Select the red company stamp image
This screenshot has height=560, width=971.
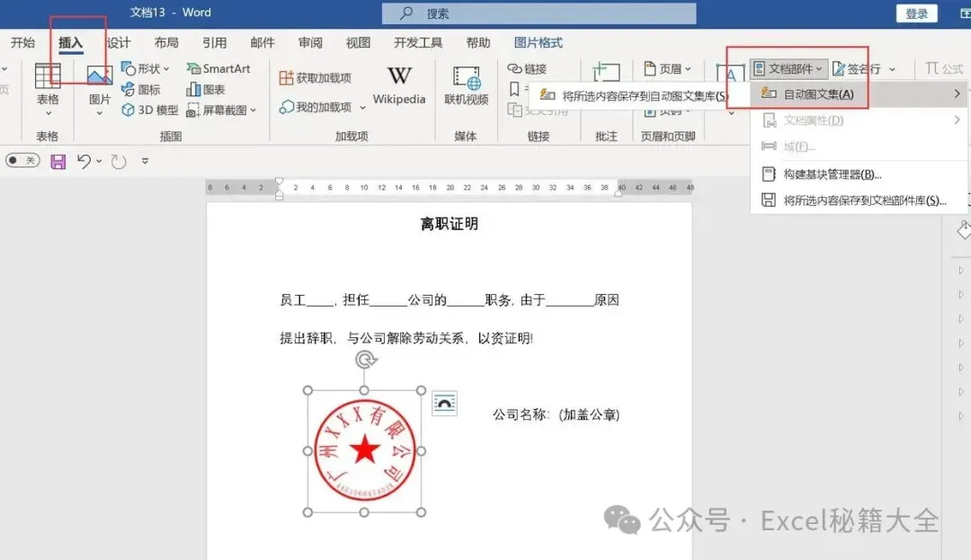(364, 450)
